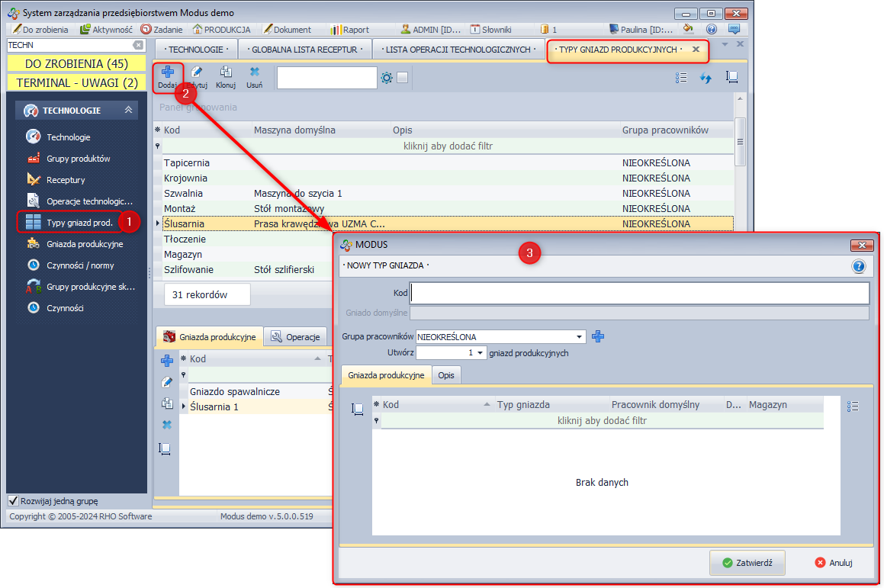
Task: Open the Grupa pracowników dropdown
Action: point(580,336)
